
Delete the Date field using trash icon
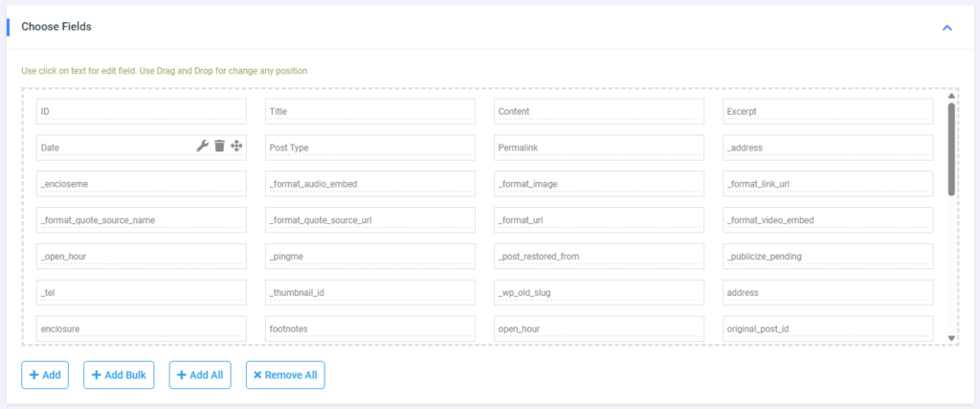(219, 147)
